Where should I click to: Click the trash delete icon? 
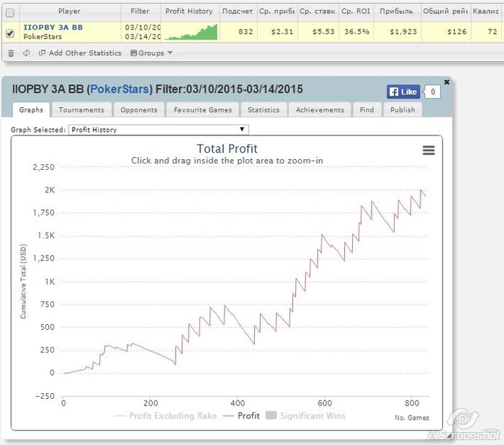pos(11,53)
